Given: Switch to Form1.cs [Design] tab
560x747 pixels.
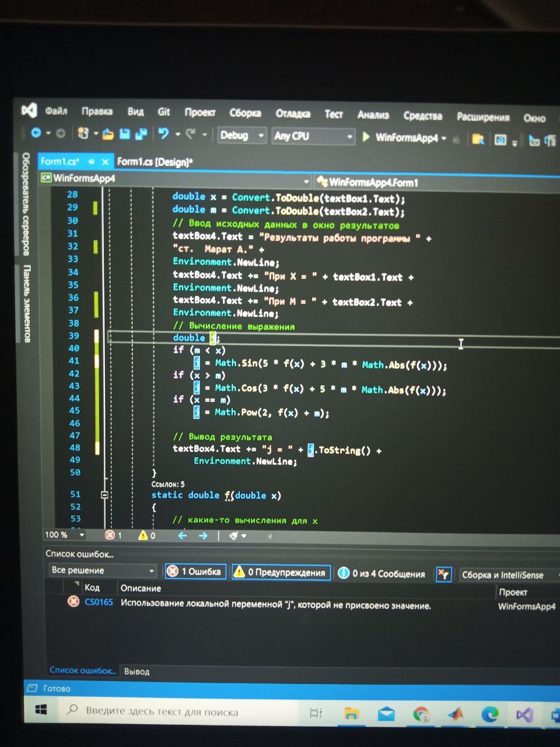Looking at the screenshot, I should point(155,162).
